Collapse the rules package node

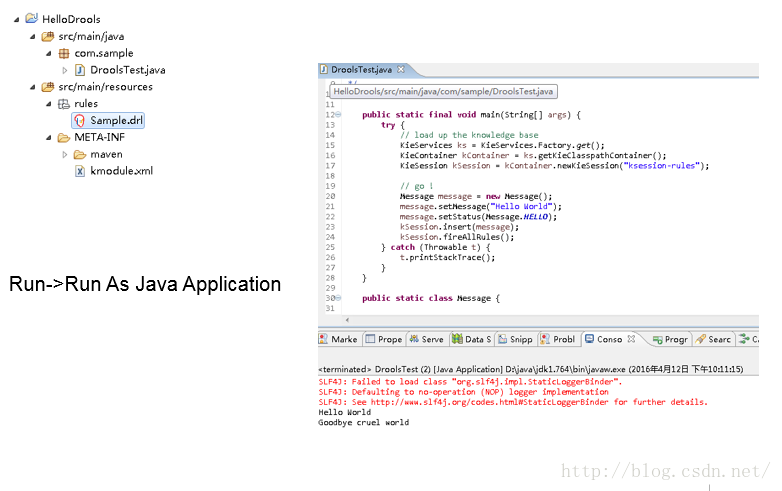coord(48,104)
